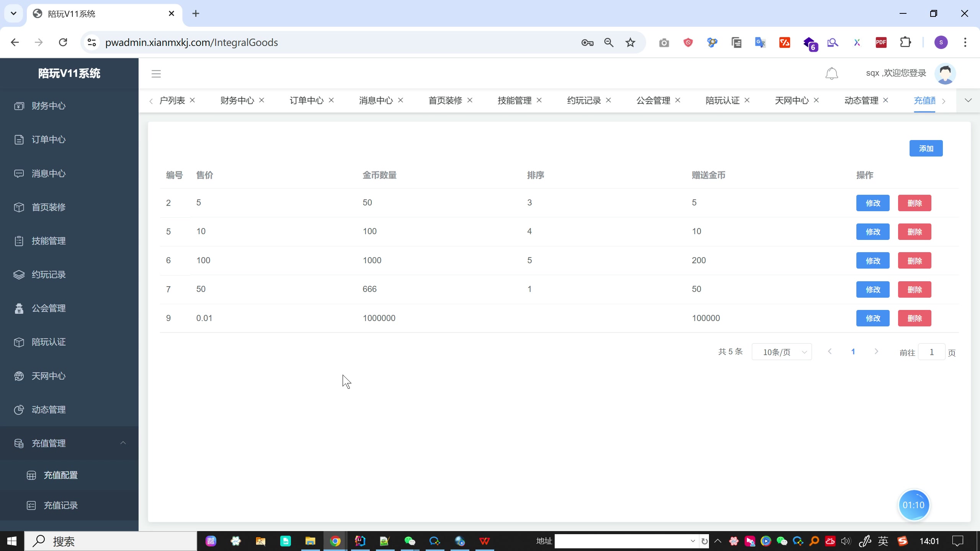980x551 pixels.
Task: Show hidden system tray icons
Action: pos(718,541)
